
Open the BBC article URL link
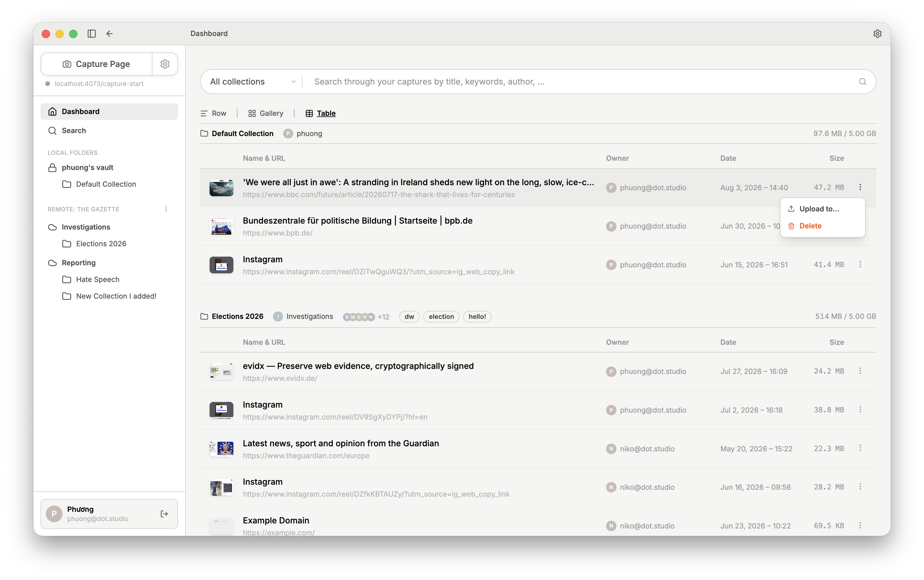379,195
